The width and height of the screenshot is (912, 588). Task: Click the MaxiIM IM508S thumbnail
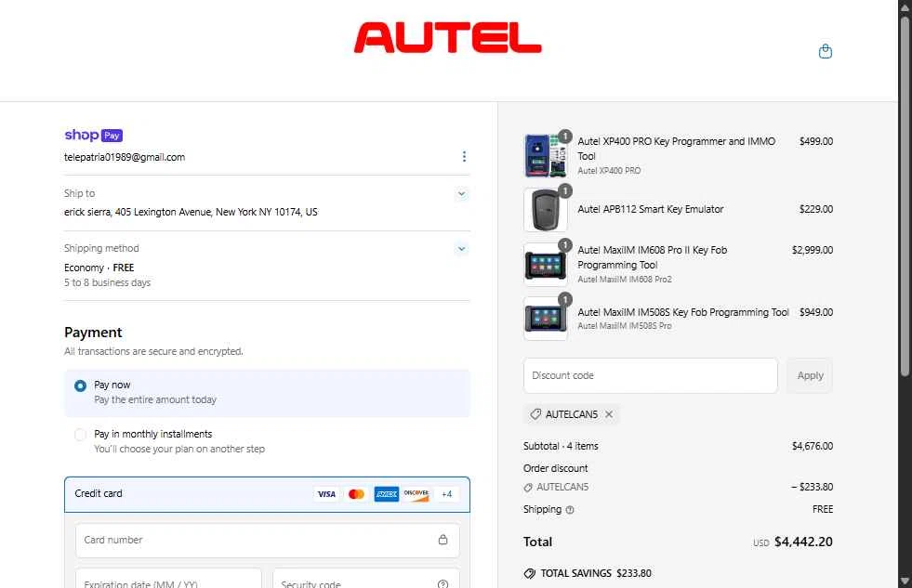545,319
